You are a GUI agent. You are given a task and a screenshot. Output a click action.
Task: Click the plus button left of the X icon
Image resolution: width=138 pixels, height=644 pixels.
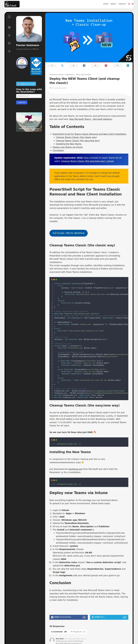click(x=52, y=65)
